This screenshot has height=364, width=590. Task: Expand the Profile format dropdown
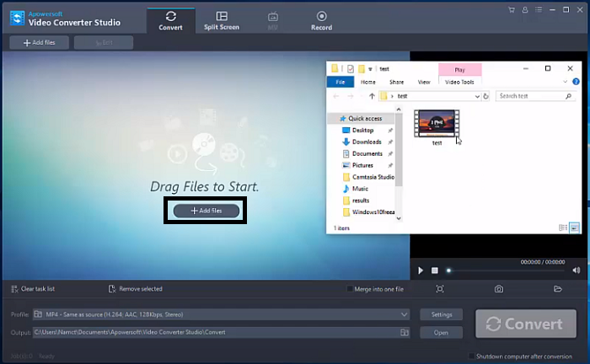tap(404, 314)
